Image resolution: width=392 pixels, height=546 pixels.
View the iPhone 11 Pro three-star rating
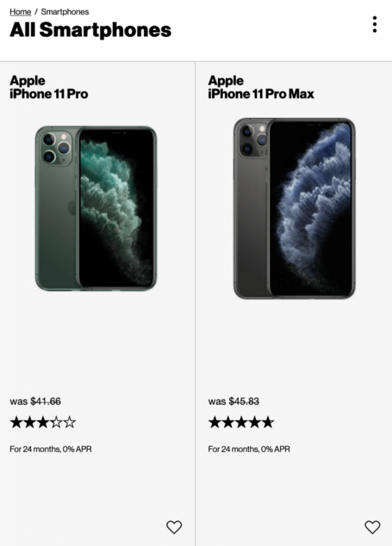pos(43,422)
